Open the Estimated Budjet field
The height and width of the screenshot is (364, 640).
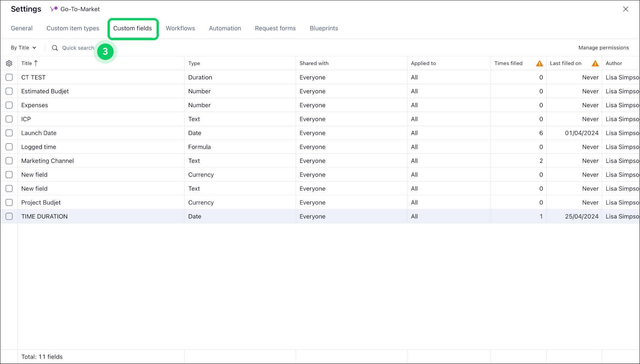pyautogui.click(x=45, y=91)
